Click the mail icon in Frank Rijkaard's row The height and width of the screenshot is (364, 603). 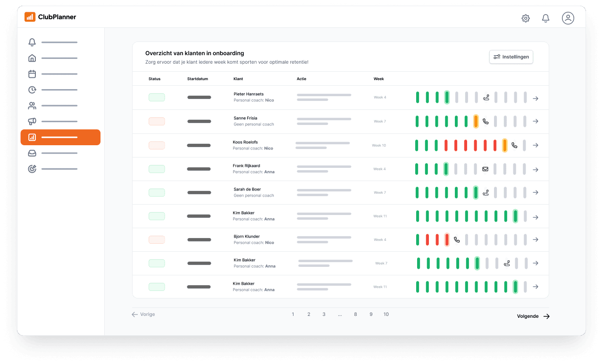[x=485, y=169]
